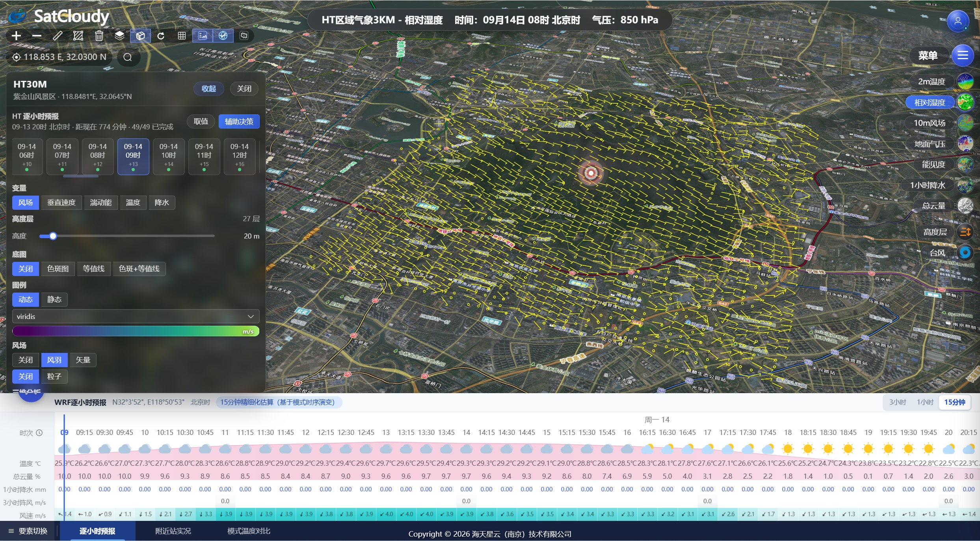Image resolution: width=980 pixels, height=541 pixels.
Task: Toggle the 3D cube view icon
Action: [140, 36]
